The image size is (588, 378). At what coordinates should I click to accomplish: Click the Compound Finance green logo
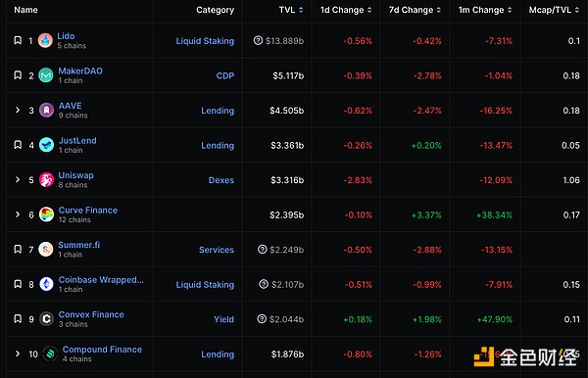[x=50, y=354]
